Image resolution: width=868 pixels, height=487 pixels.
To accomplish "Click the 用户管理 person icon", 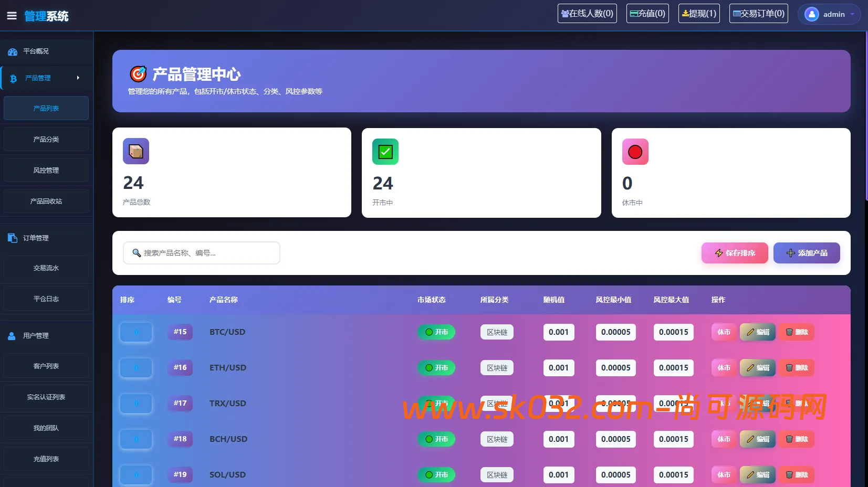I will point(12,336).
